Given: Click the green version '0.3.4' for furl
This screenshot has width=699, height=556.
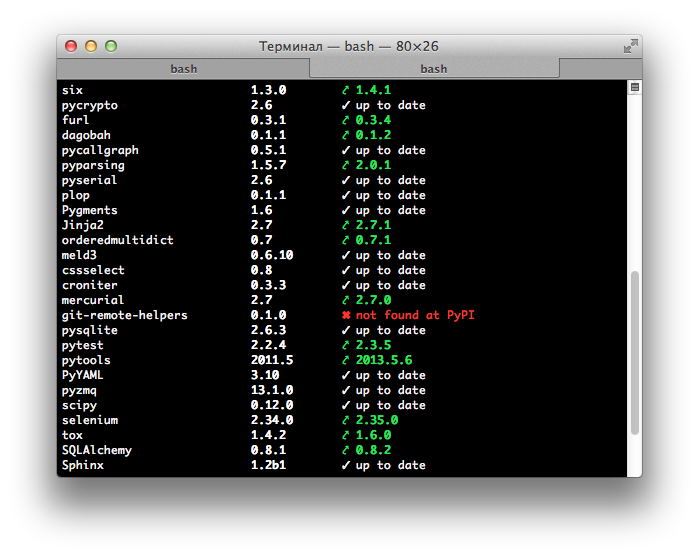Looking at the screenshot, I should pos(373,120).
